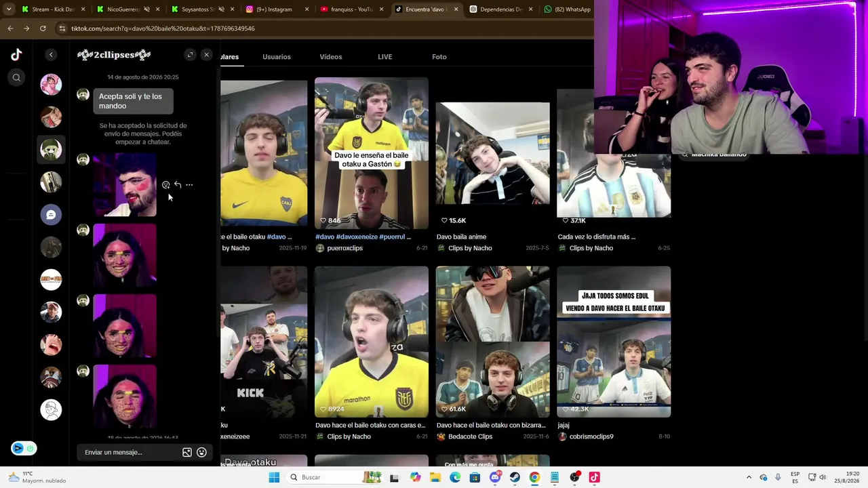
Task: Open the taskbar volume control
Action: tap(822, 478)
